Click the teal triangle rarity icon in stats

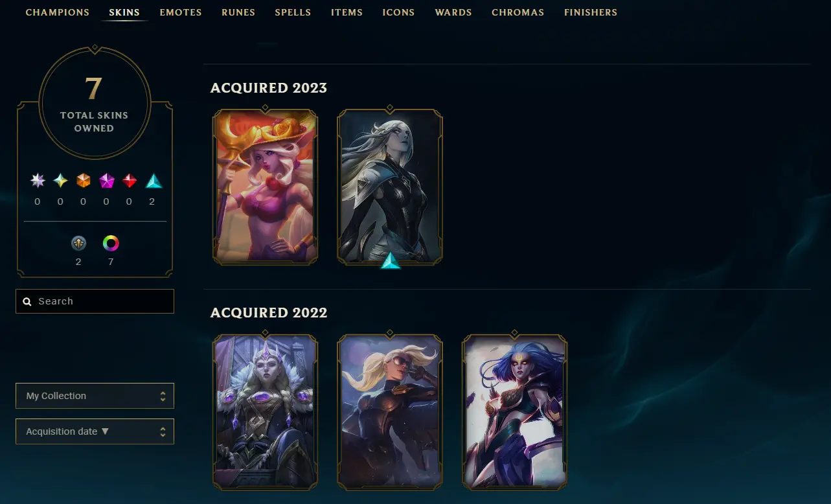coord(154,181)
